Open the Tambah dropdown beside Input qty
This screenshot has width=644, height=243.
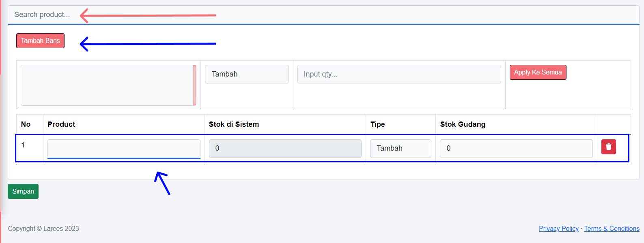coord(247,74)
